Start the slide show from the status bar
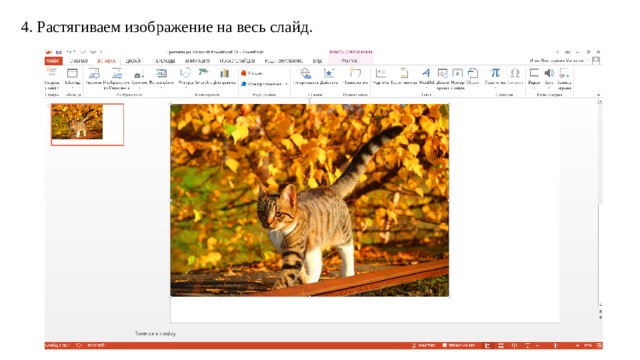This screenshot has height=360, width=640. [x=527, y=346]
